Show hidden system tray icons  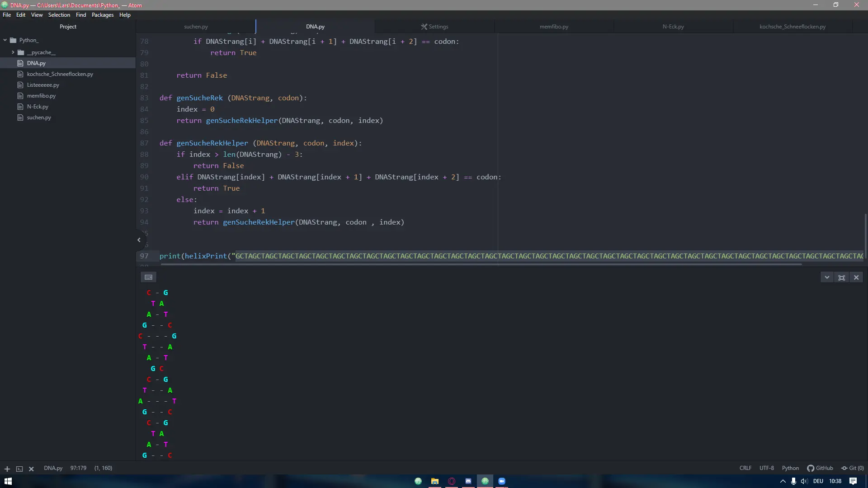pos(783,481)
